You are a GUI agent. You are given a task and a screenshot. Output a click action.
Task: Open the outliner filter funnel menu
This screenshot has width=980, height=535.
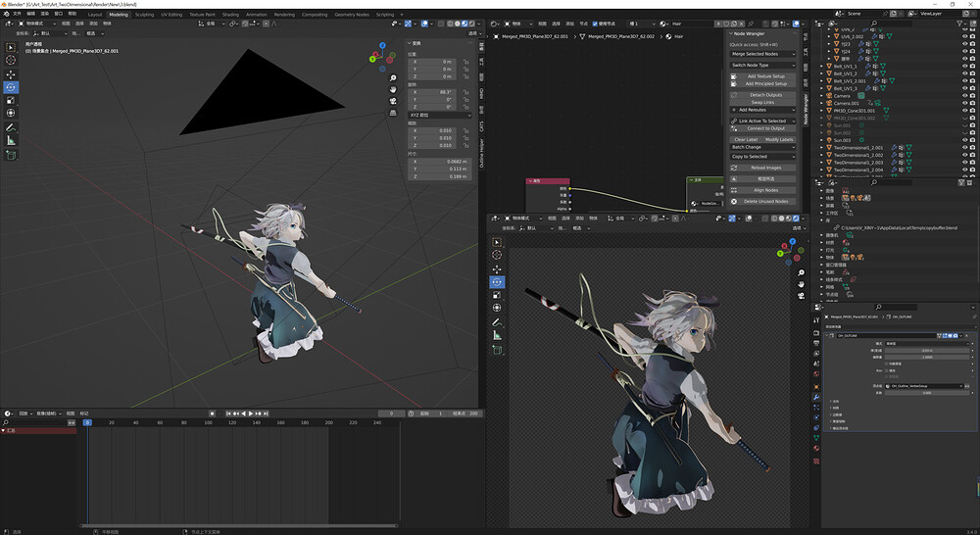pos(960,24)
